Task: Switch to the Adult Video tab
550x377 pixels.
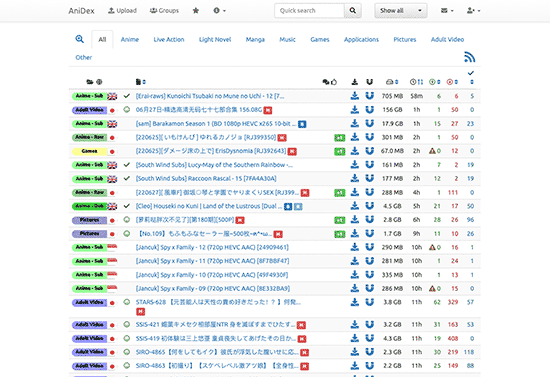Action: coord(447,39)
